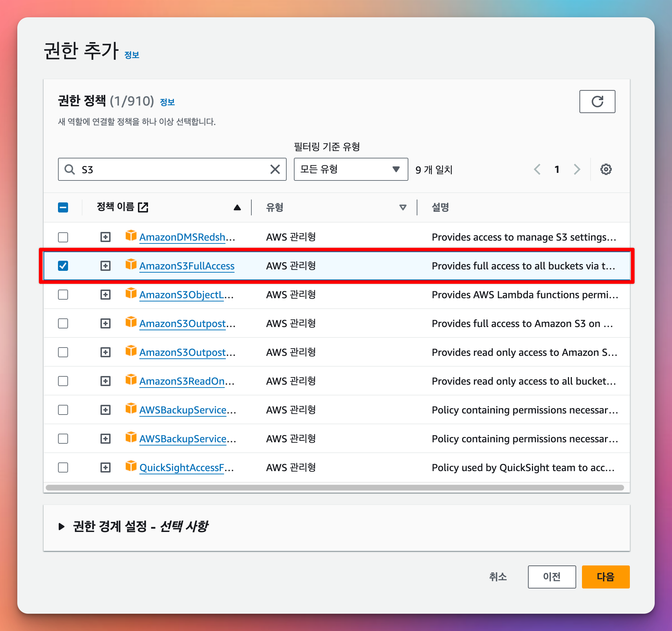Click the 유형 column header
The width and height of the screenshot is (672, 631).
coord(275,207)
